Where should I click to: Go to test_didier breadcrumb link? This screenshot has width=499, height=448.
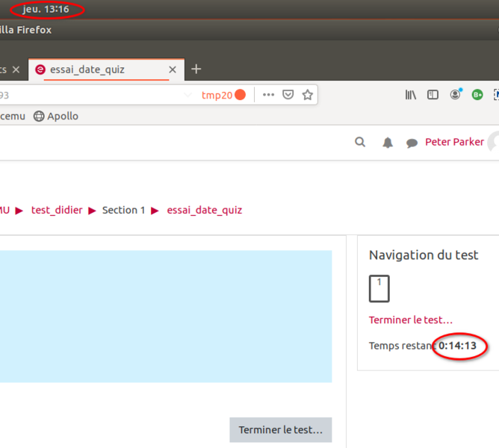point(57,210)
